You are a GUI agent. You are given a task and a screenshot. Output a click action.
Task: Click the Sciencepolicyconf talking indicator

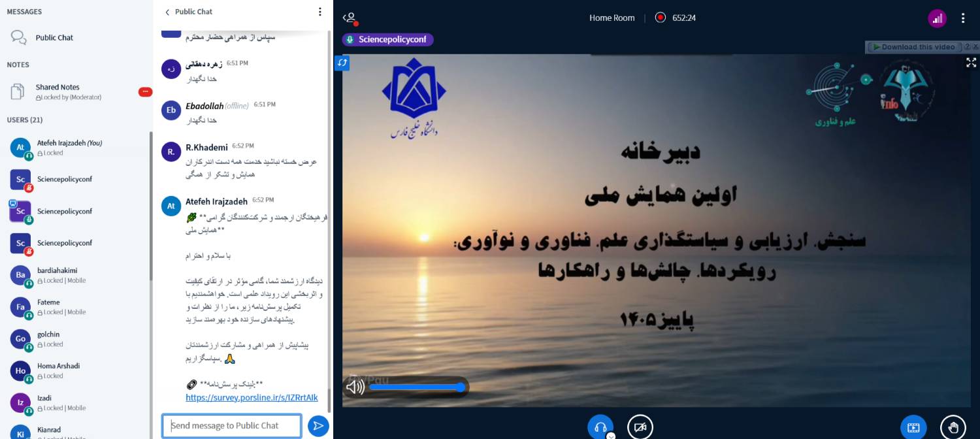tap(387, 40)
